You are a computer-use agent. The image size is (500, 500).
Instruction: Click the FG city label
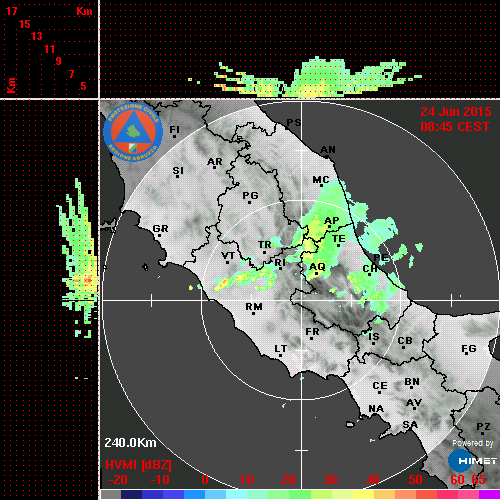point(469,349)
